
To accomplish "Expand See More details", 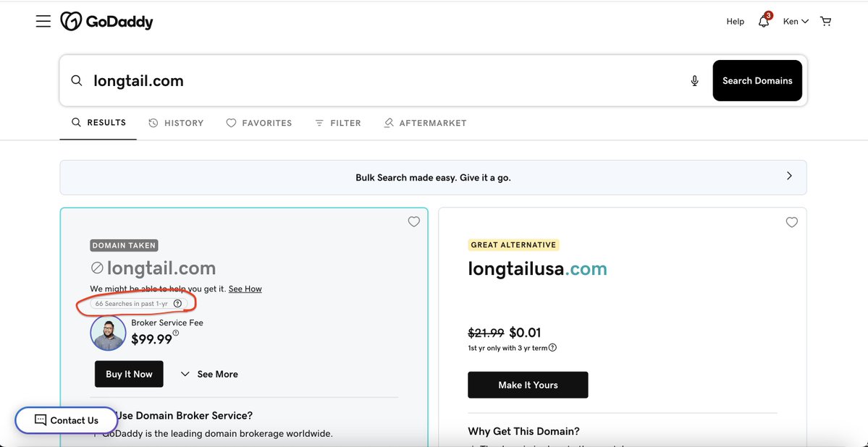I will coord(209,374).
